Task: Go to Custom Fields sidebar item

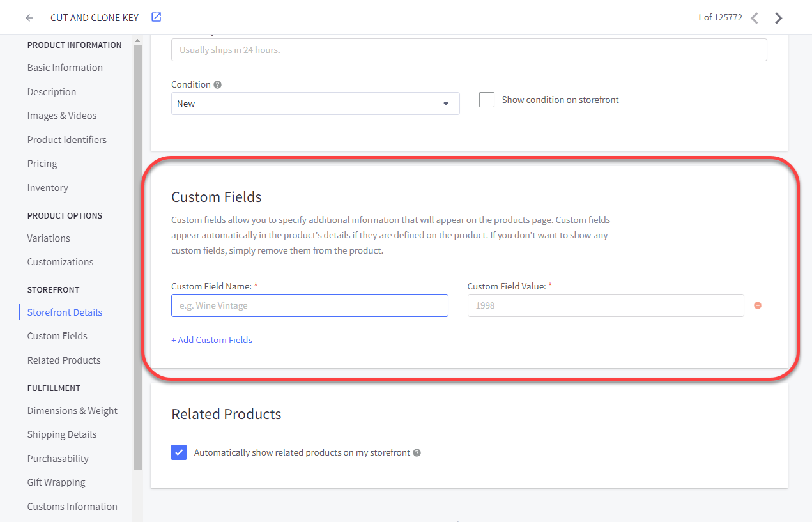Action: (57, 336)
